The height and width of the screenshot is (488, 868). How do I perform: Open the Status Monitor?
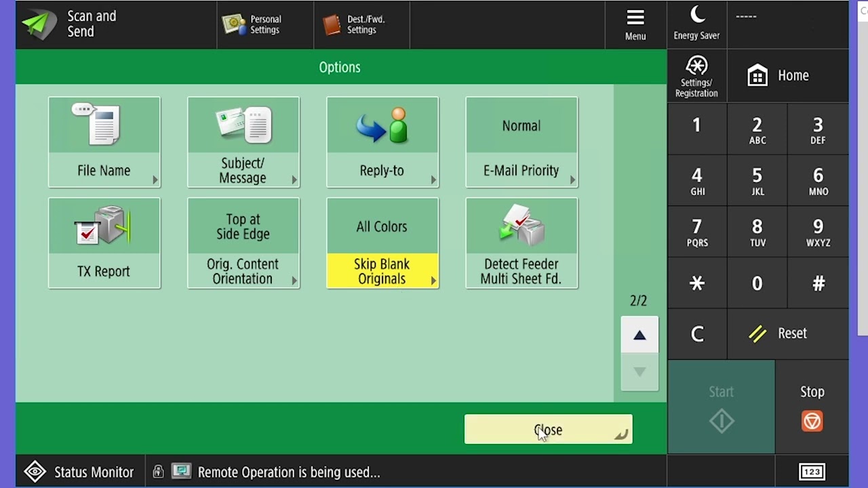click(x=79, y=472)
